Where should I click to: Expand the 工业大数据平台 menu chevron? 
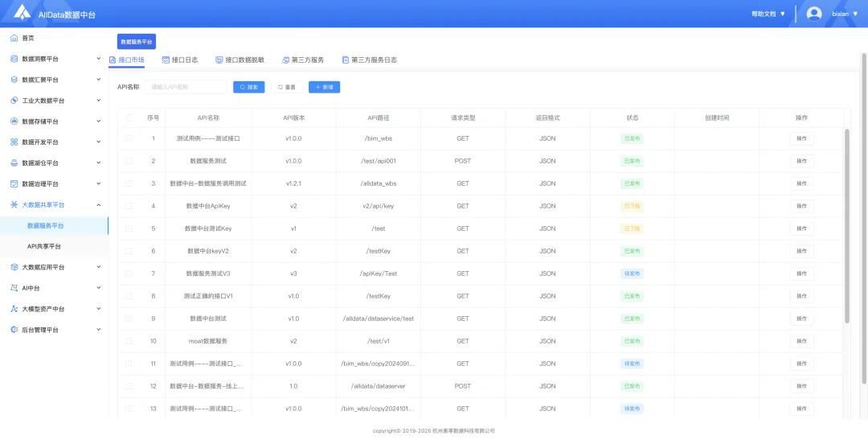(x=99, y=101)
